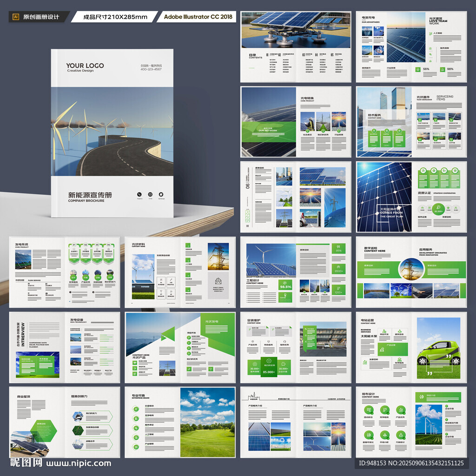Select the '原创画册设计' label
This screenshot has height=476, width=476.
coord(41,17)
